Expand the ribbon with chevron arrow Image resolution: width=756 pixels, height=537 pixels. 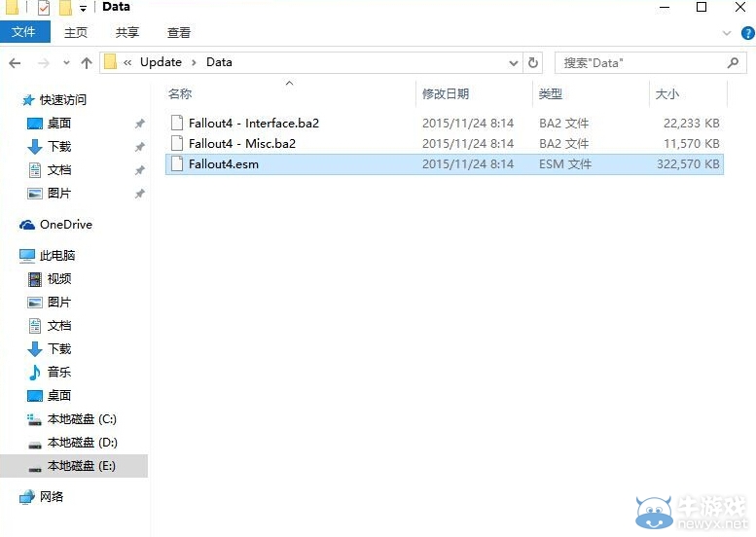click(x=727, y=33)
